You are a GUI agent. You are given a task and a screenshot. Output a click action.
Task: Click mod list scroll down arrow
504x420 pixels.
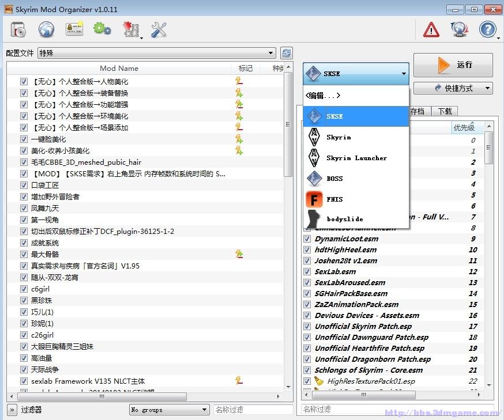point(288,387)
